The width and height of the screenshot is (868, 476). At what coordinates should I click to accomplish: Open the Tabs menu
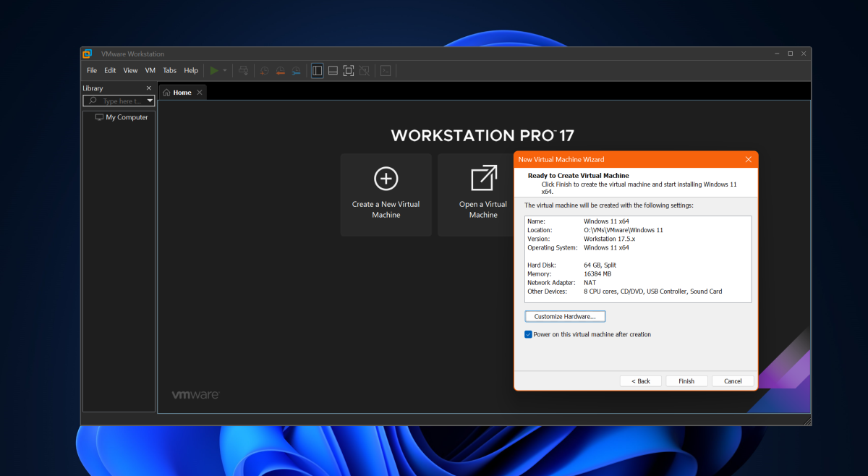click(169, 70)
